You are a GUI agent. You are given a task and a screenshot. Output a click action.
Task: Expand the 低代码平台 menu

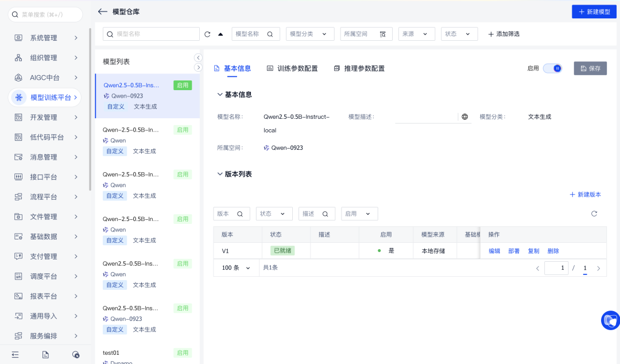pos(46,137)
